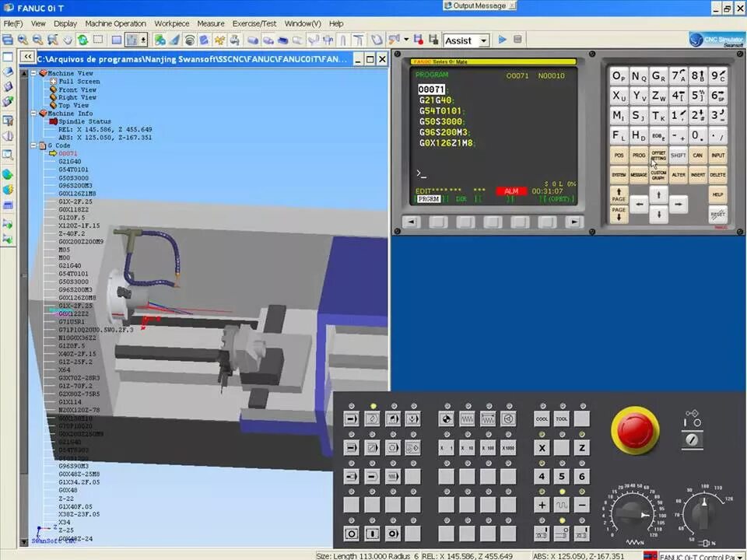Select the X1 increment button
747x560 pixels.
[447, 448]
